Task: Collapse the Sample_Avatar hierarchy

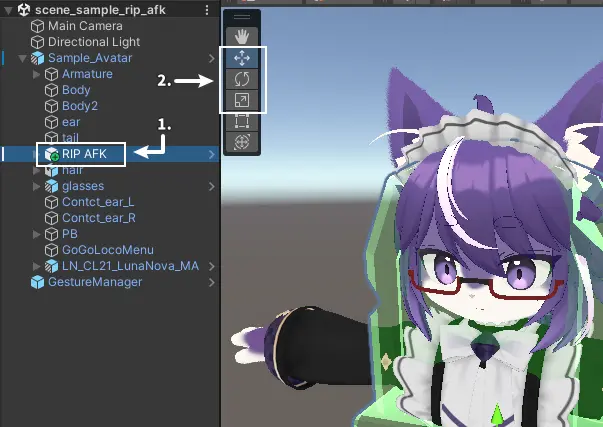Action: (22, 58)
